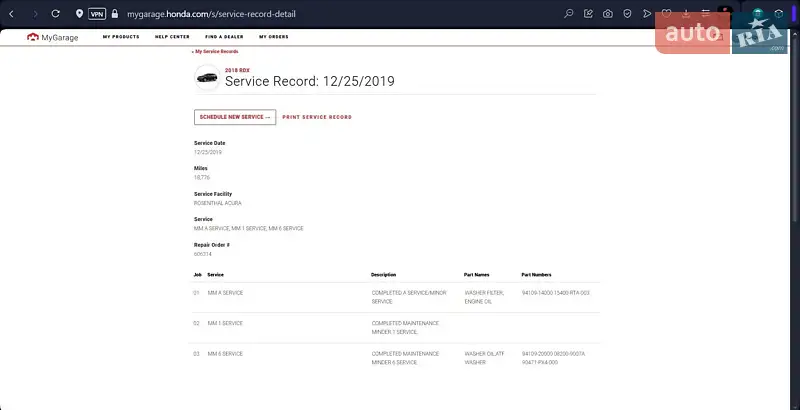
Task: Open the Help Center menu item
Action: 172,37
